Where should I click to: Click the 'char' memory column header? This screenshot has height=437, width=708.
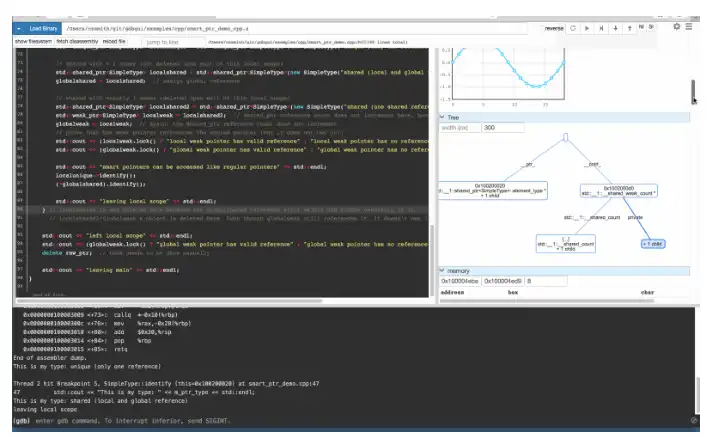tap(647, 293)
